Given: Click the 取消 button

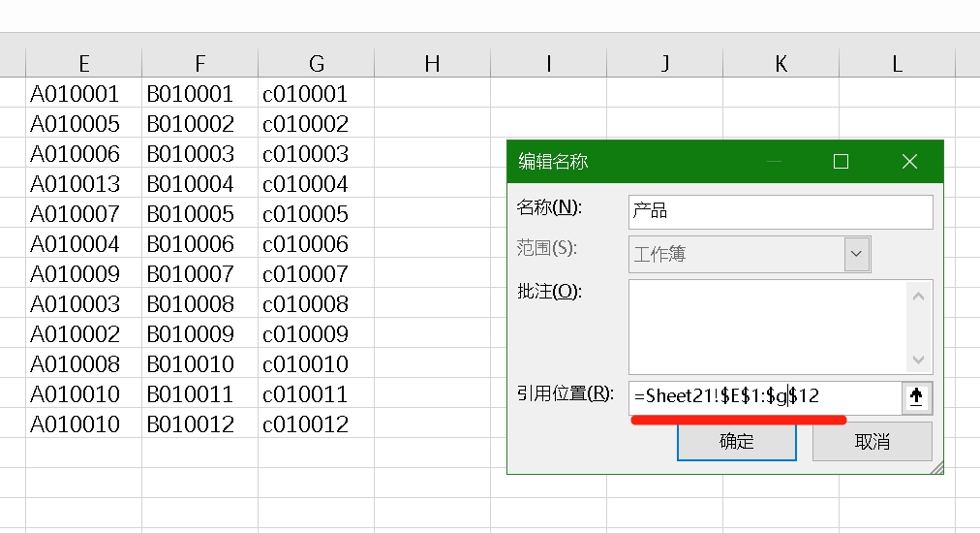Looking at the screenshot, I should (x=872, y=442).
